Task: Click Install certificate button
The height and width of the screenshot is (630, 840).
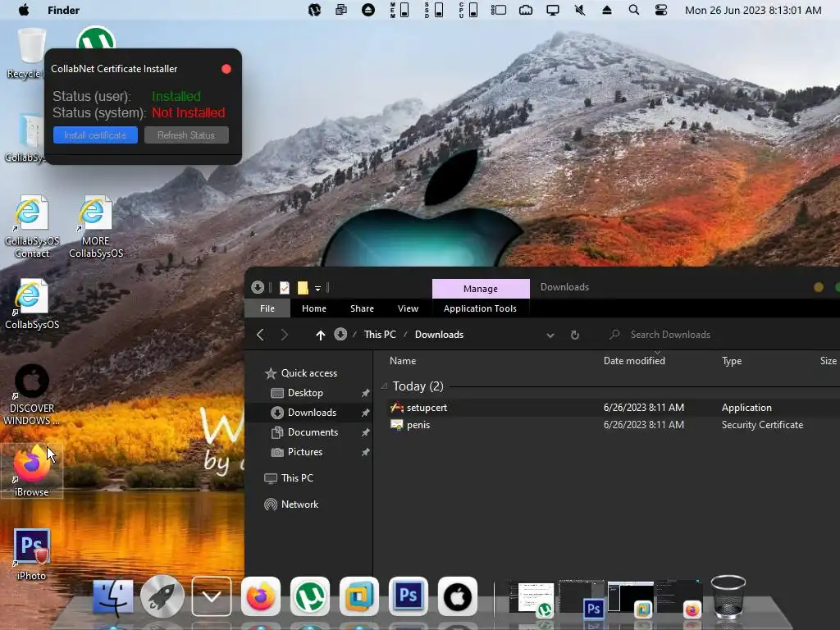Action: (95, 135)
